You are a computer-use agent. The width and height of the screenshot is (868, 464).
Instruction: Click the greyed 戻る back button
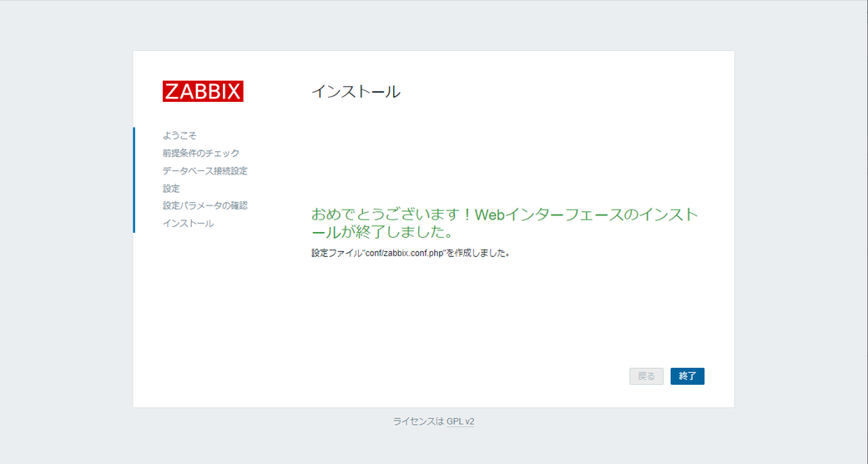(646, 376)
